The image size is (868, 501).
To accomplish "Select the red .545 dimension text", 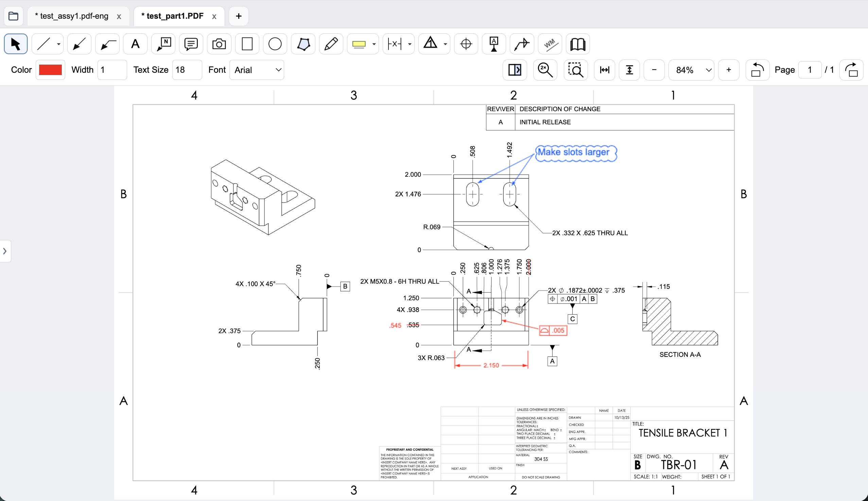I will tap(395, 326).
